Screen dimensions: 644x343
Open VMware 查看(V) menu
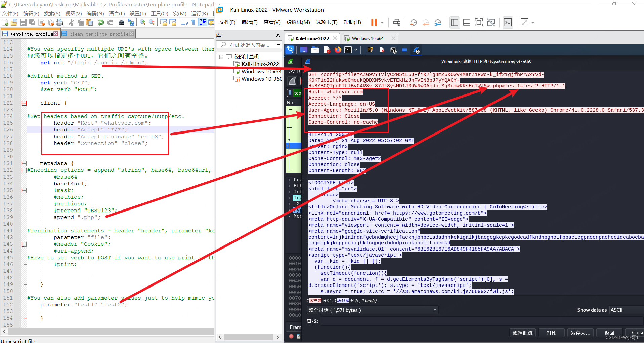pos(272,22)
